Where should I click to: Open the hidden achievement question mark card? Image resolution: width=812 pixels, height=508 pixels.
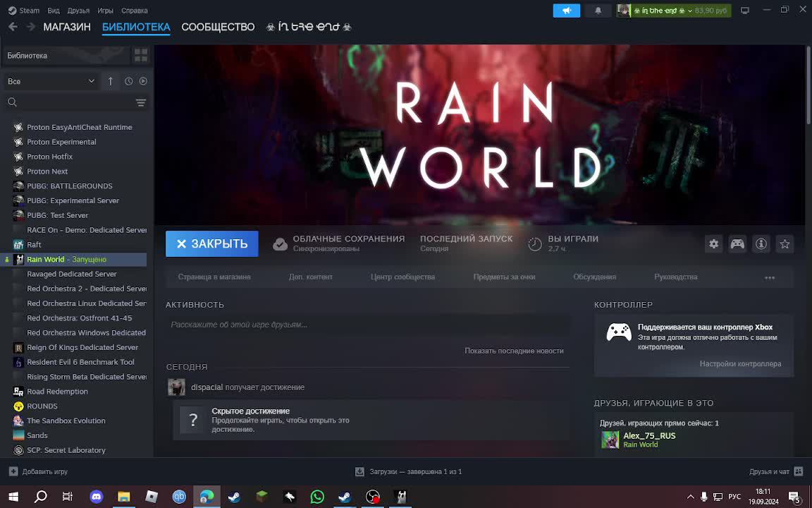coord(193,420)
